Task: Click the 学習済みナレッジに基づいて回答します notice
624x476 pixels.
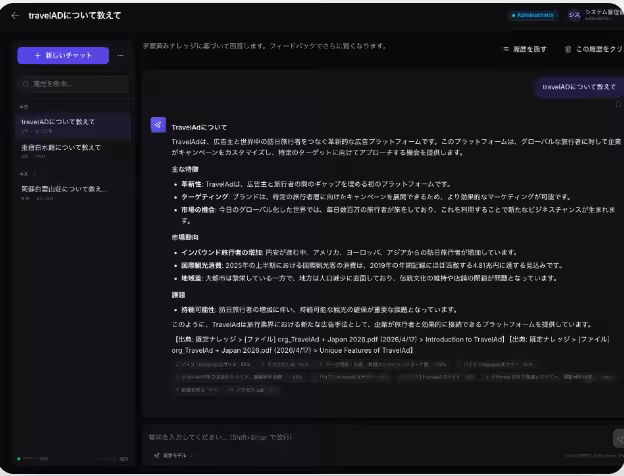Action: pyautogui.click(x=265, y=46)
